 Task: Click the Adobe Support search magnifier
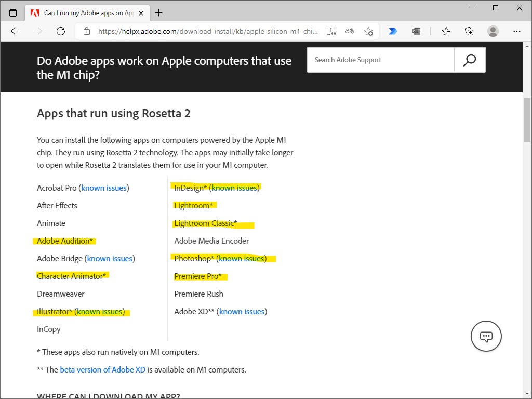469,60
